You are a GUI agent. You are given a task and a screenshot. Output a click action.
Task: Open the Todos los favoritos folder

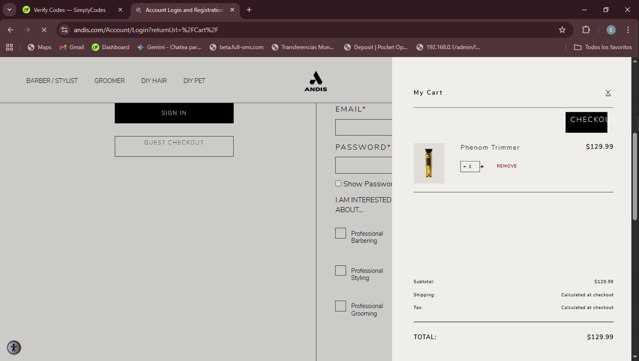[603, 47]
